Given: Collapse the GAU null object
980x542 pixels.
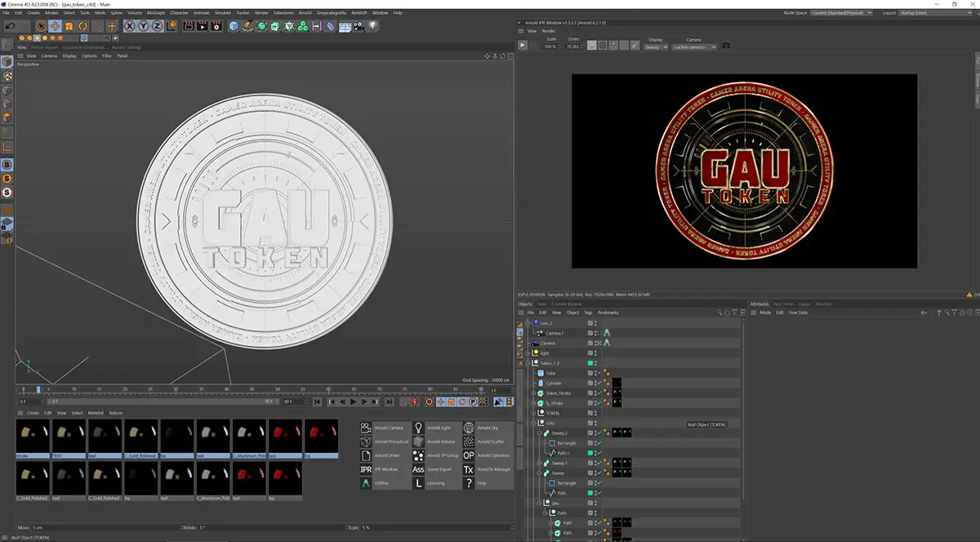Looking at the screenshot, I should pos(534,423).
